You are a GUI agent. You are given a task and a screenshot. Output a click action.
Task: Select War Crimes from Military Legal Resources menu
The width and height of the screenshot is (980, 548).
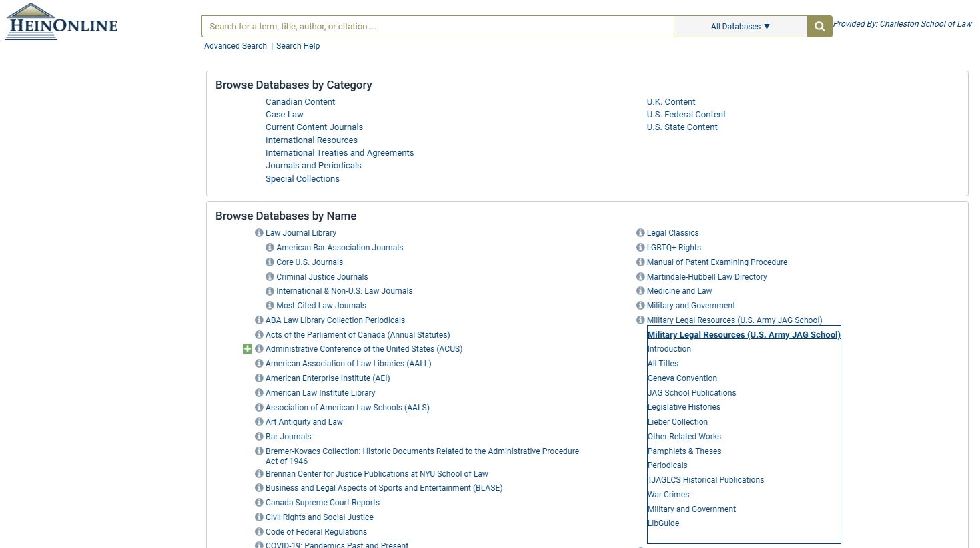click(x=668, y=495)
